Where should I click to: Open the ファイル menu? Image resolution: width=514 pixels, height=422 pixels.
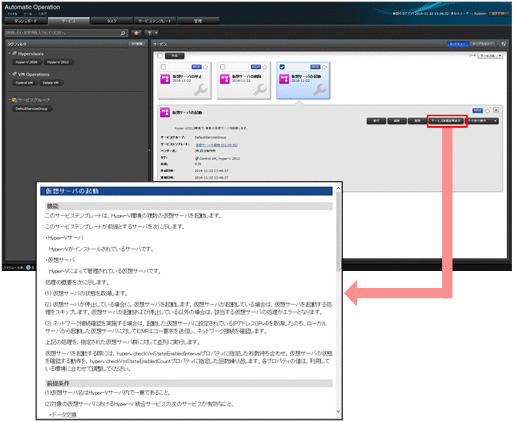coord(12,14)
